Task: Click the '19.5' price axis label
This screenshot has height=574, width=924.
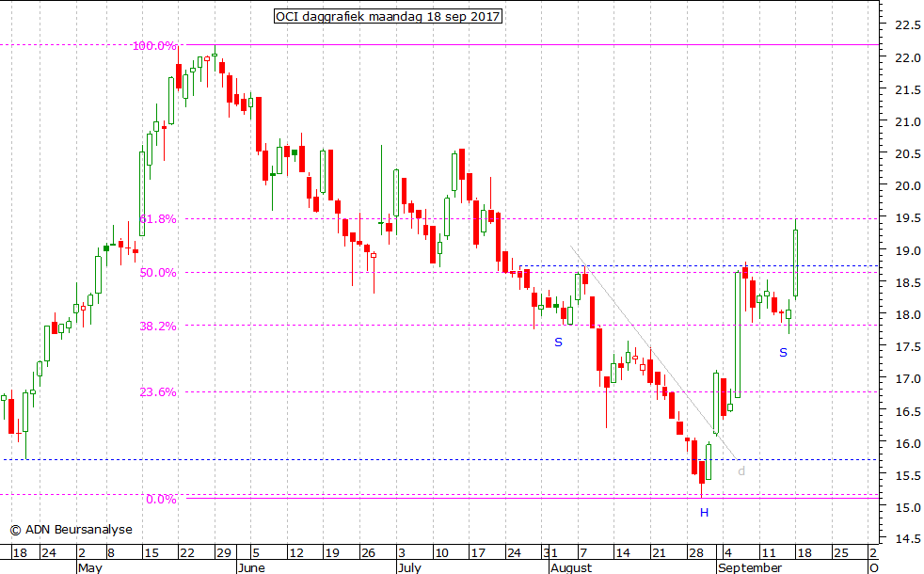Action: [x=907, y=218]
